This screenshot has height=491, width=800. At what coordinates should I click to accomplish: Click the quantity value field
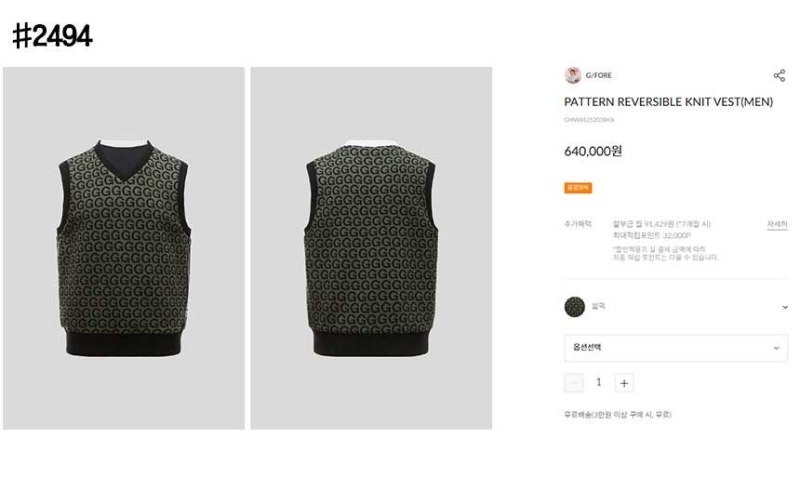click(x=599, y=382)
